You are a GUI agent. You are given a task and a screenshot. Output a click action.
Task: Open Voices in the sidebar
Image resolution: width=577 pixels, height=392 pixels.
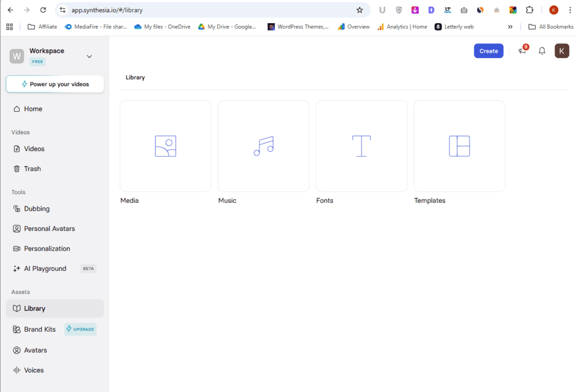55,370
